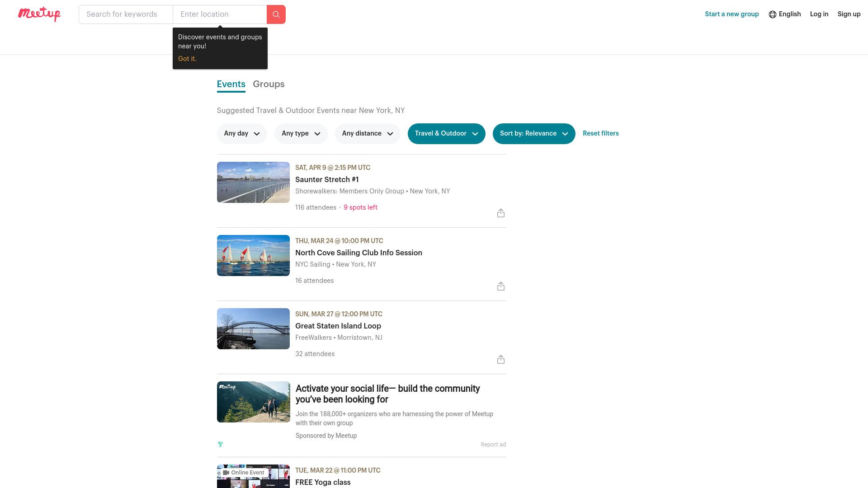Image resolution: width=868 pixels, height=488 pixels.
Task: Switch to the Events tab
Action: (x=231, y=84)
